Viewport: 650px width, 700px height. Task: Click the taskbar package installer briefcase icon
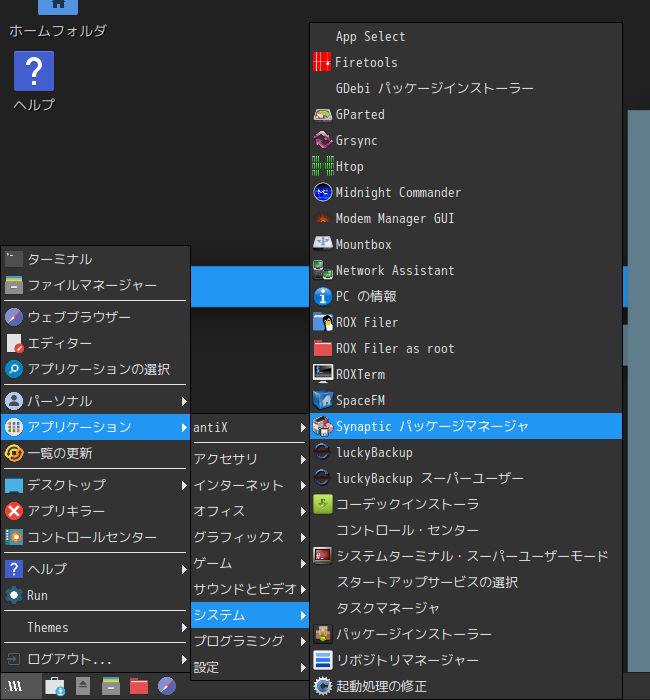(x=55, y=686)
